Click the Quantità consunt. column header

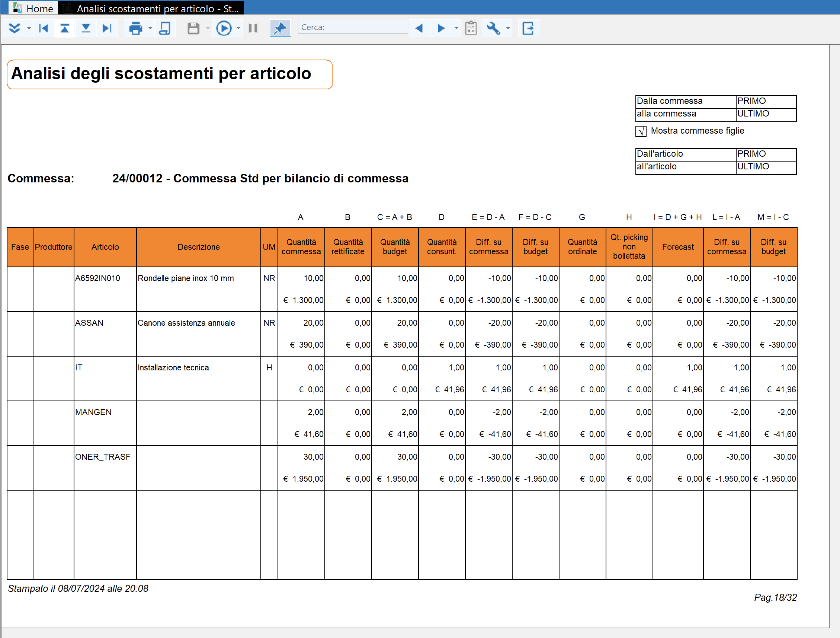[442, 247]
